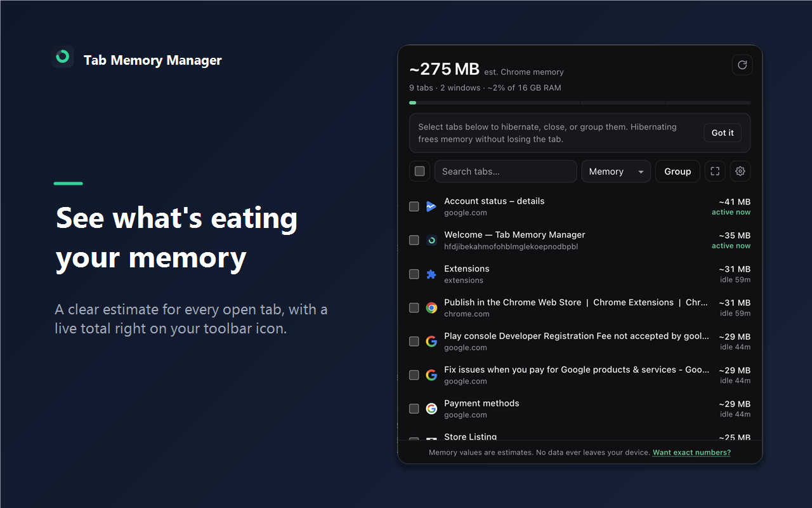Click favicon of Welcome — Tab Memory Manager
Image resolution: width=812 pixels, height=508 pixels.
[431, 240]
